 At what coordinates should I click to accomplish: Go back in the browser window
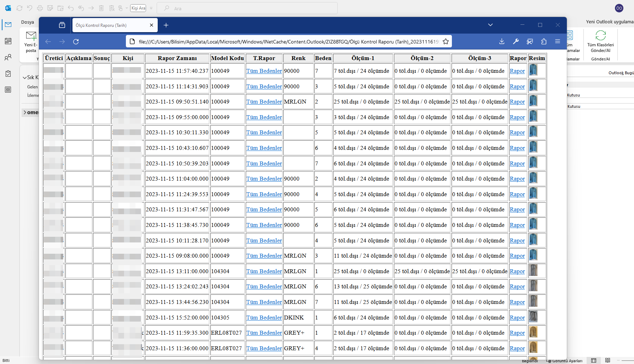pyautogui.click(x=48, y=42)
